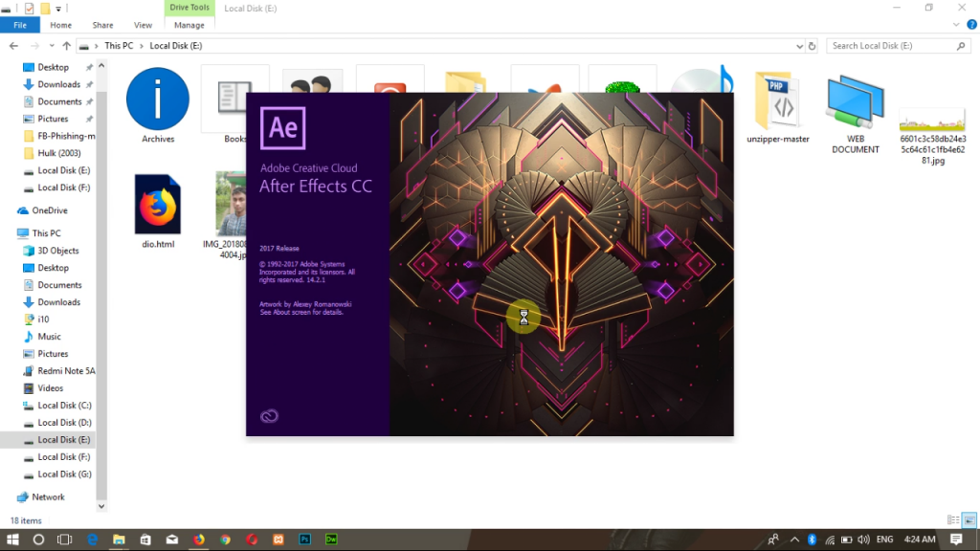
Task: Expand the address bar history dropdown
Action: [x=799, y=46]
